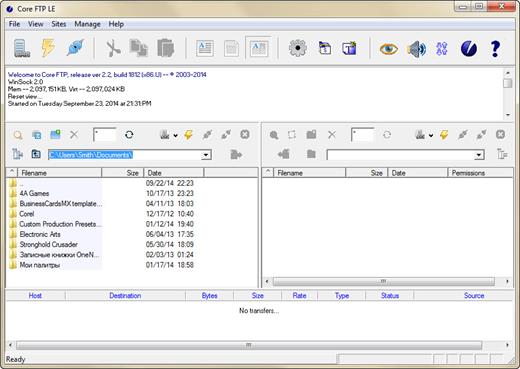Click the local parent folder up icon
Viewport: 520px width, 369px height.
click(36, 154)
